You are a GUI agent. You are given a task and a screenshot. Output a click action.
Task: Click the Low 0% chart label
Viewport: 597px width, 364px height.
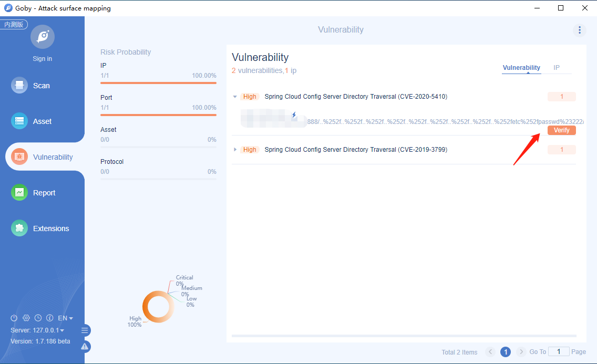pos(191,301)
